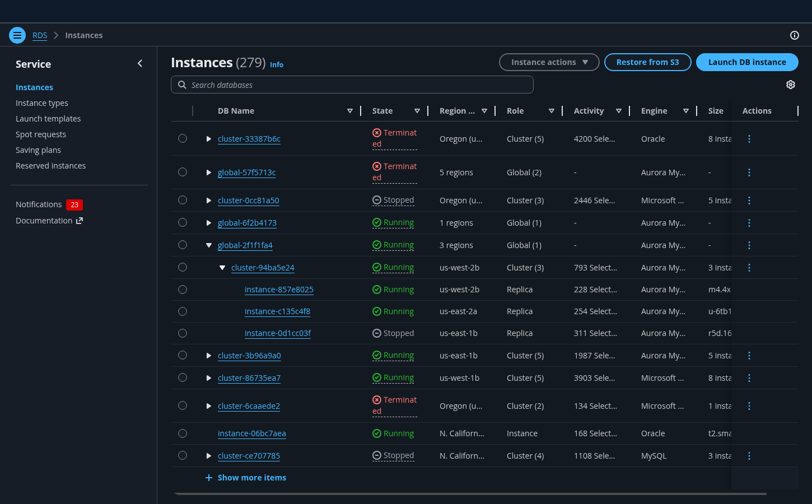This screenshot has width=812, height=504.
Task: Collapse the Service side panel arrow
Action: tap(140, 64)
